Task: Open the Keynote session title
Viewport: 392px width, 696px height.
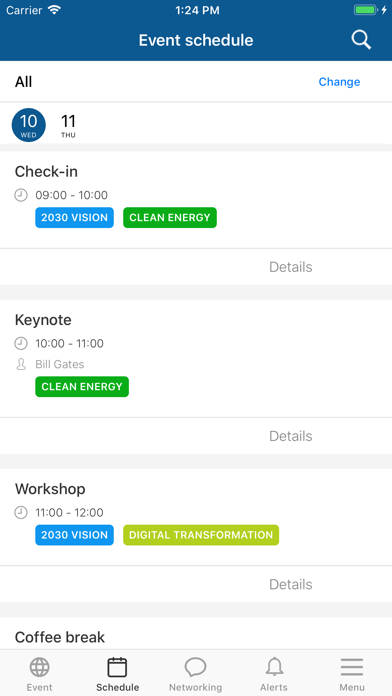Action: click(43, 320)
